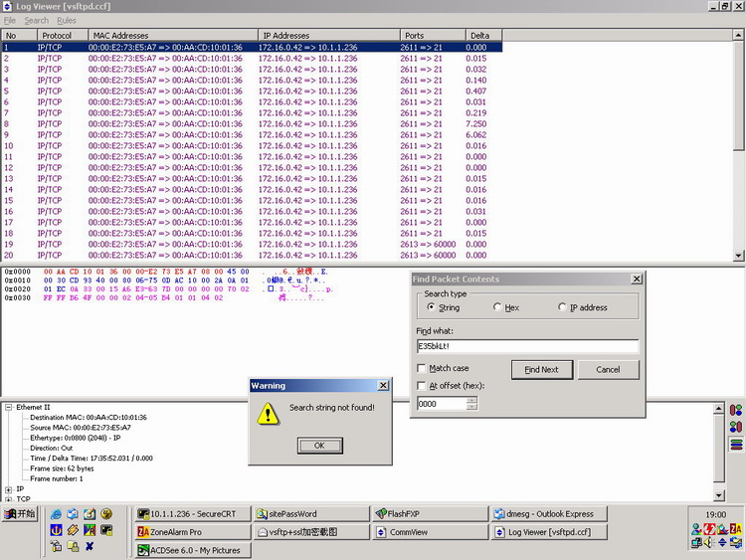The height and width of the screenshot is (560, 746).
Task: Click 'Destination MAC: 00:AA:CD:10:01:36' tree line
Action: tap(89, 417)
